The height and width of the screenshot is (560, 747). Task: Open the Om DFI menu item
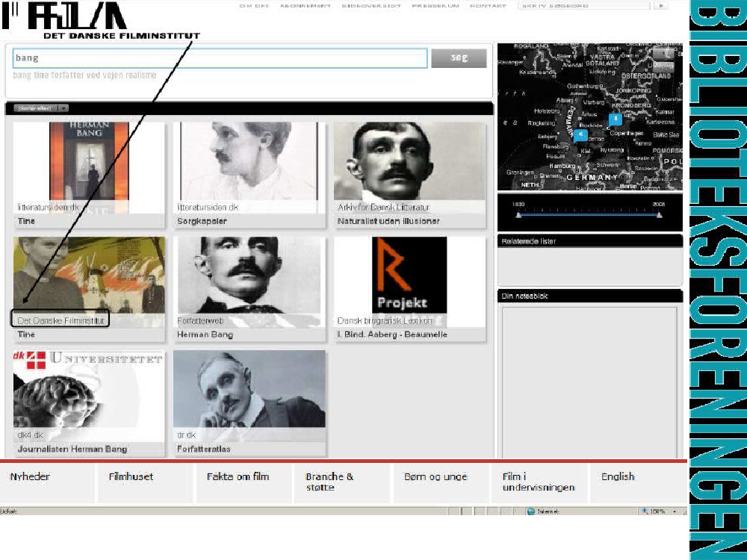click(254, 6)
